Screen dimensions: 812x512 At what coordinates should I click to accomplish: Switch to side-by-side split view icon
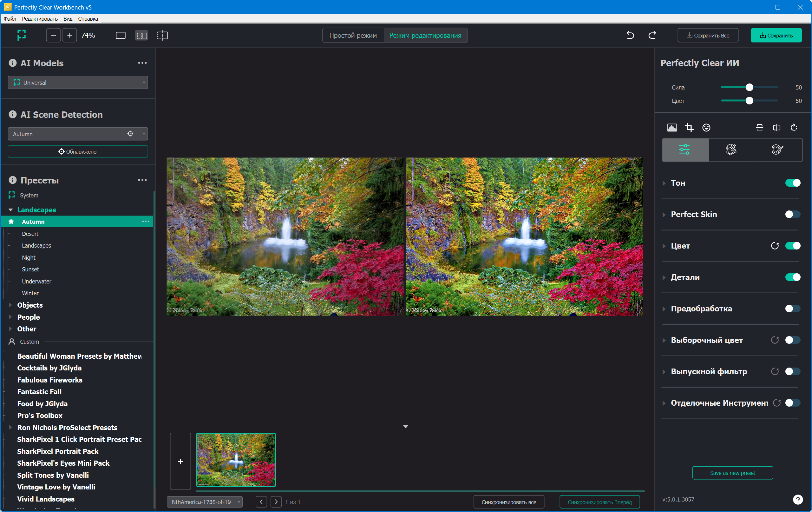(141, 36)
